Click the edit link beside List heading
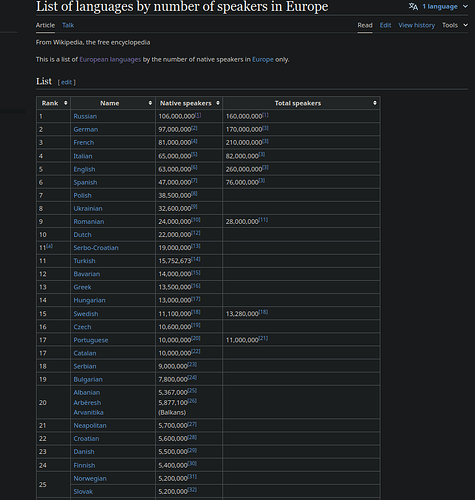 pyautogui.click(x=67, y=82)
